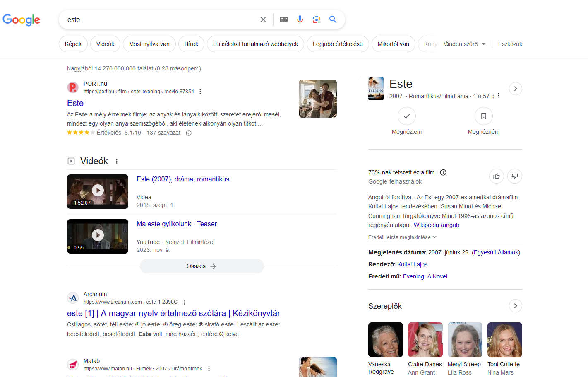Follow the Wikipedia (angol) link
The width and height of the screenshot is (588, 377).
tap(437, 225)
